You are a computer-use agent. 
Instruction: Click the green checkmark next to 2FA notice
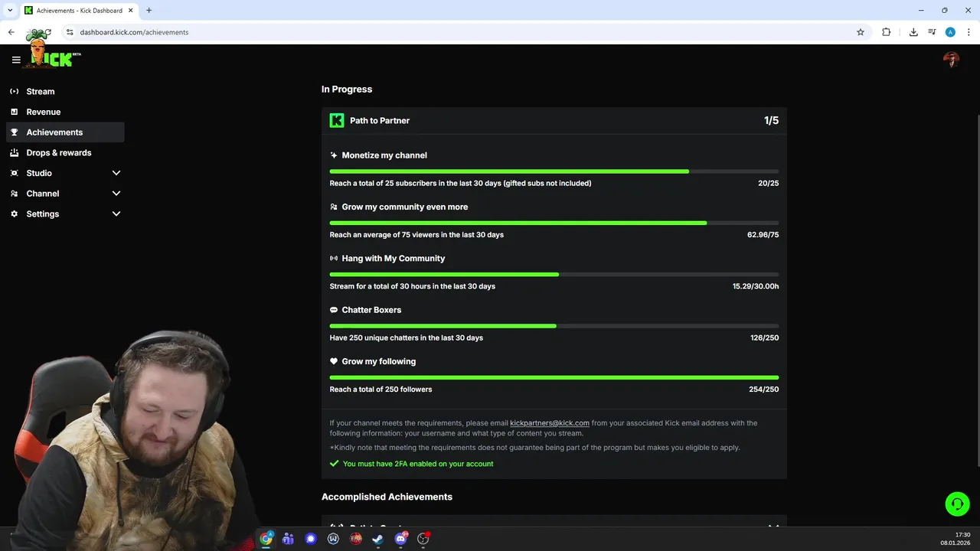334,464
